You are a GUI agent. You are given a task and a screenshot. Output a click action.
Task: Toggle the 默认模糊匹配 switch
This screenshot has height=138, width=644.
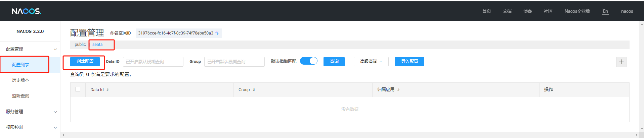[309, 61]
